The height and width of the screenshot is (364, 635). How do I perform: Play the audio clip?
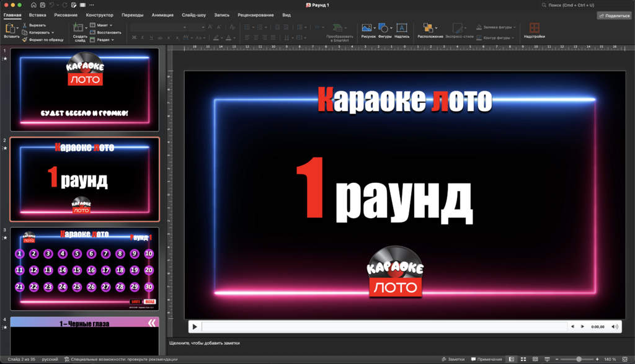tap(195, 327)
